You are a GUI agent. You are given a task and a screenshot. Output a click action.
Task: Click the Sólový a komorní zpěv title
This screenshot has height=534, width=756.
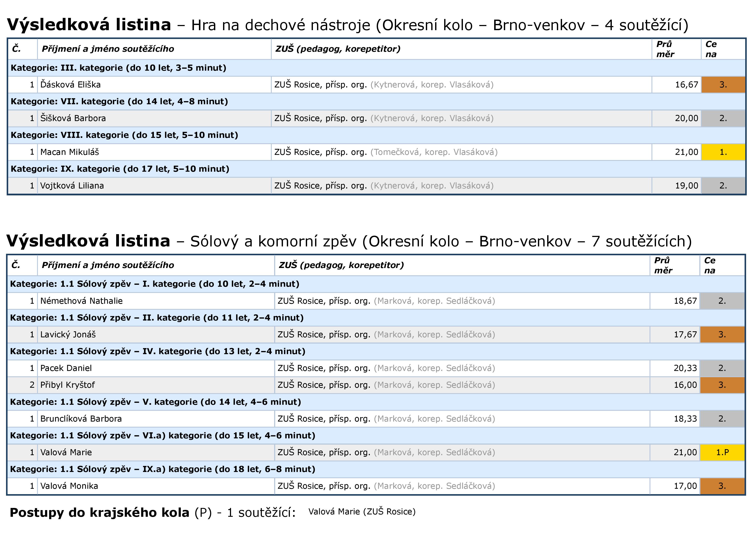coord(273,241)
